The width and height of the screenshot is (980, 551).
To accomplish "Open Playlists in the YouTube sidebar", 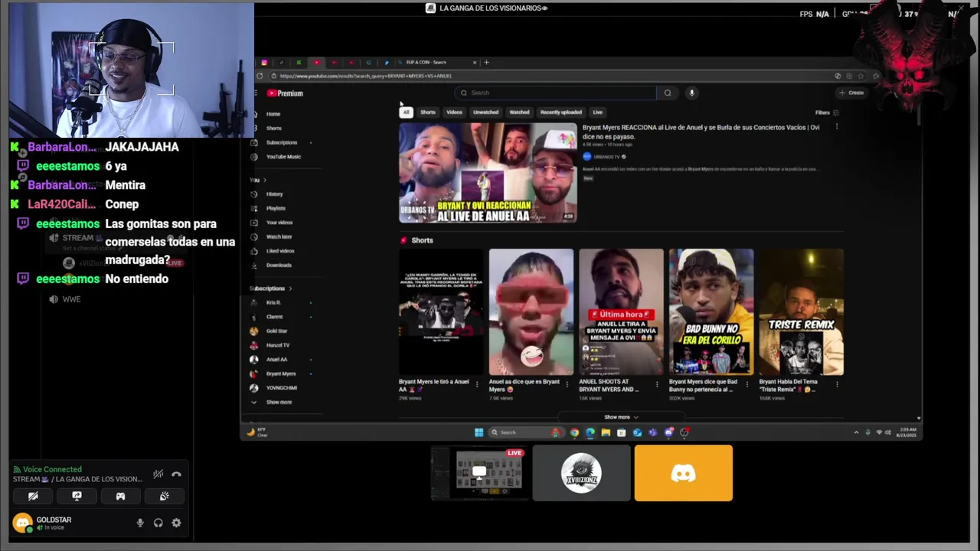I will tap(276, 208).
